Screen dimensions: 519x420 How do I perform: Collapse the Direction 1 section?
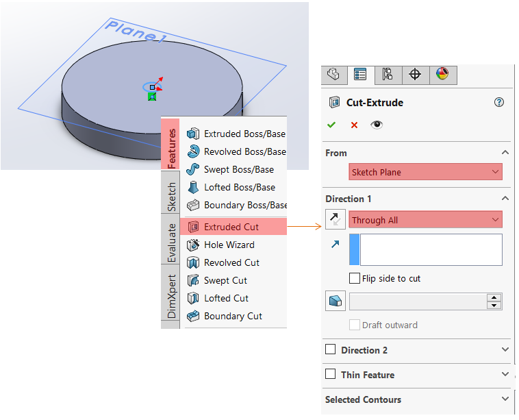click(505, 199)
